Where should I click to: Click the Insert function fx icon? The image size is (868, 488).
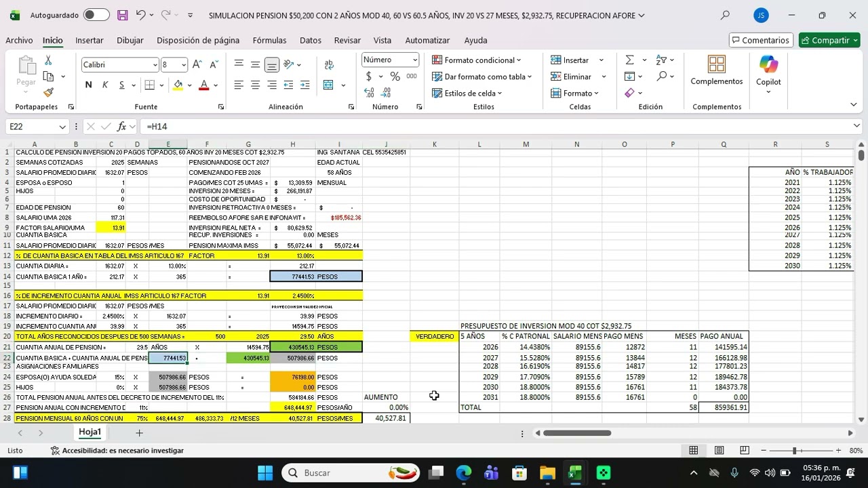pos(122,126)
